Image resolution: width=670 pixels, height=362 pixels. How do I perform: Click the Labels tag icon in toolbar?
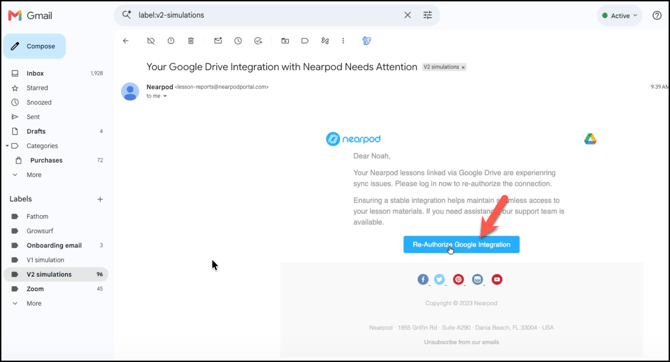point(305,41)
